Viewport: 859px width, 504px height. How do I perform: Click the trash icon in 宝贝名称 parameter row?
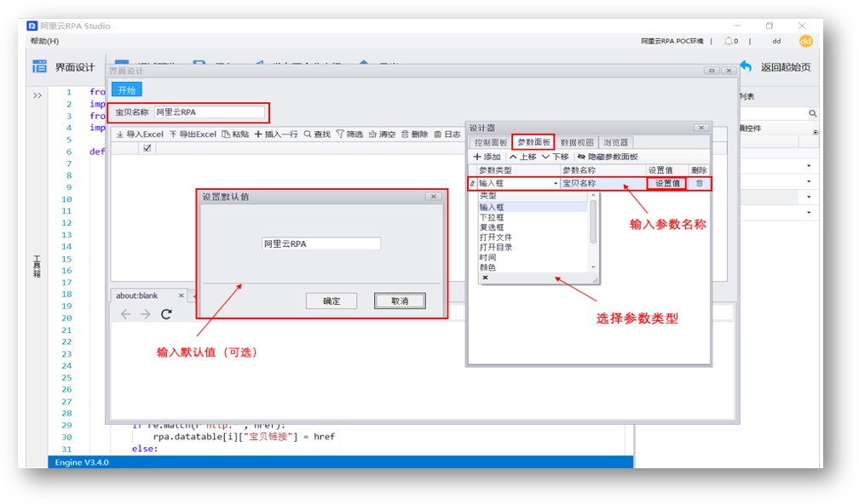(x=699, y=183)
